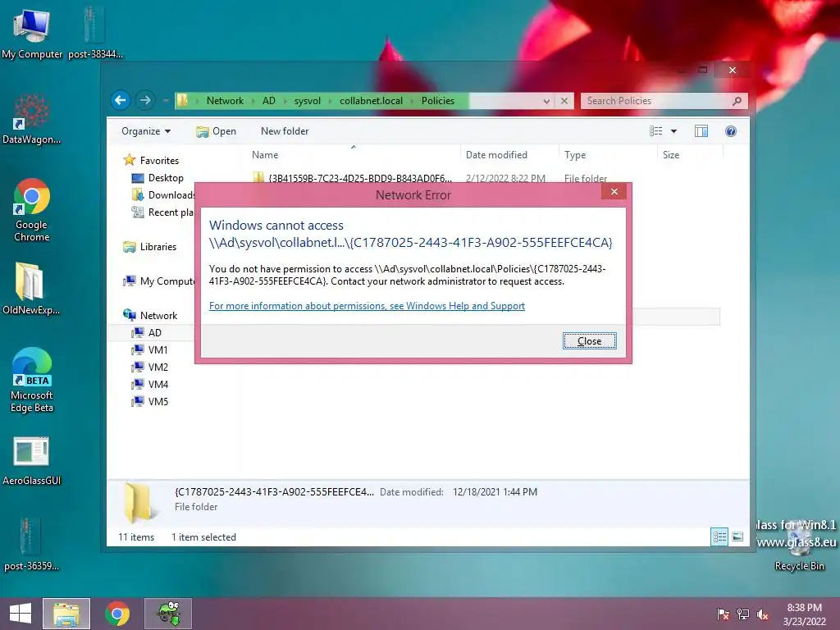This screenshot has width=840, height=630.
Task: Click the search magnifier icon
Action: [737, 101]
